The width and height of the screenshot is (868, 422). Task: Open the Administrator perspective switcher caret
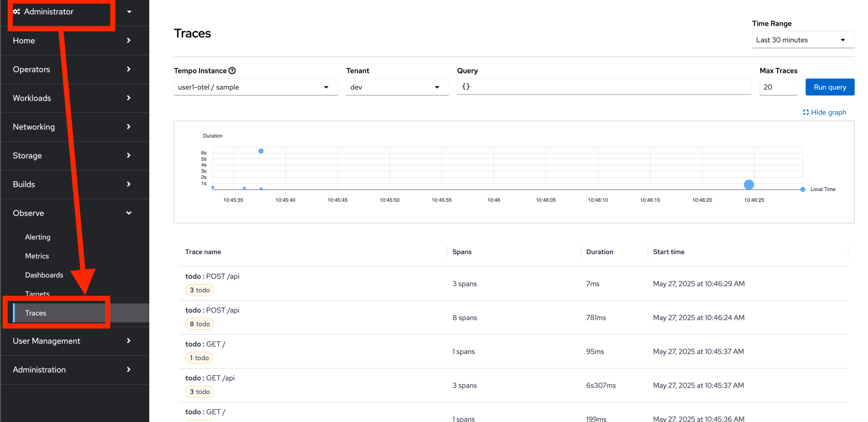tap(129, 12)
